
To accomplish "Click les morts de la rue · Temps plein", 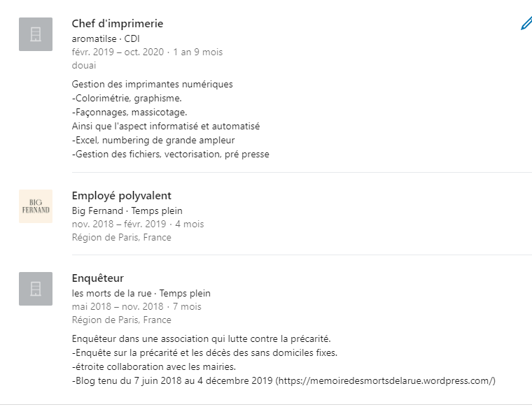I will (x=141, y=293).
